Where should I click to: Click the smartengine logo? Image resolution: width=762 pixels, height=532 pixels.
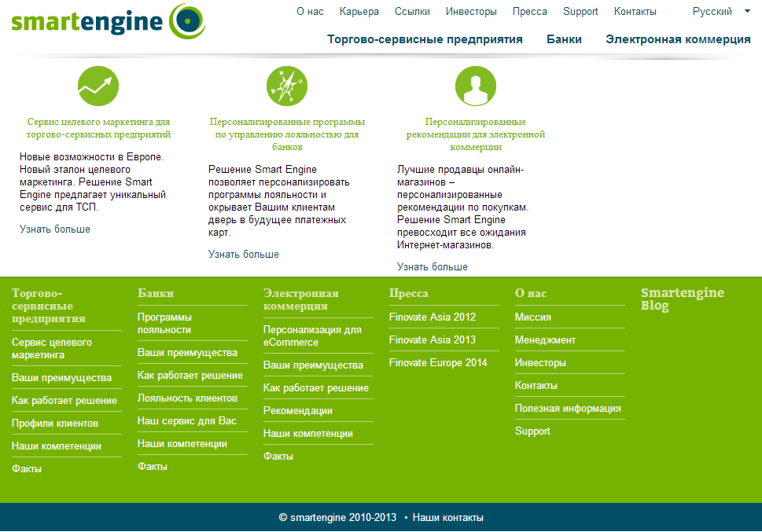(x=108, y=21)
